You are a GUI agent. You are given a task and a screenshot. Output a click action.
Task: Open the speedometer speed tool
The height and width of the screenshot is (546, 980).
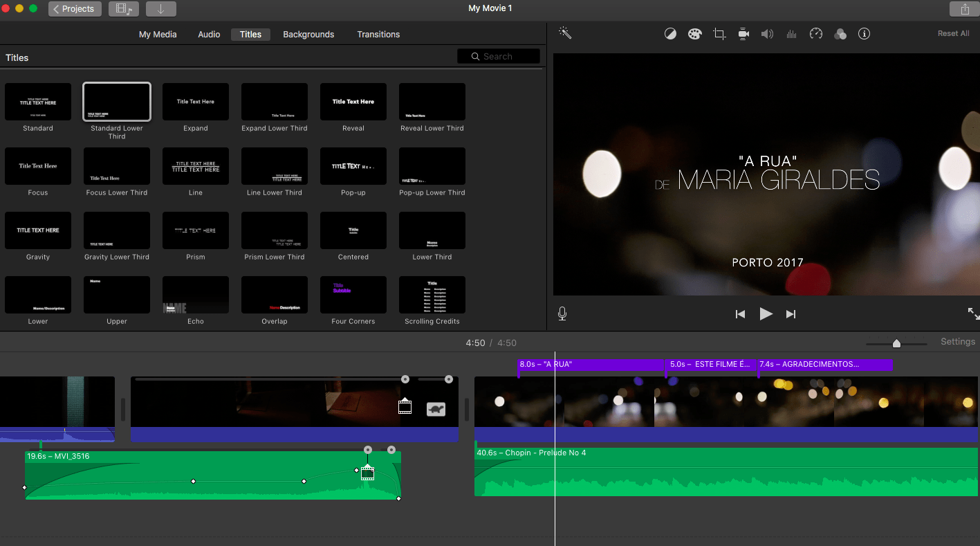click(x=816, y=34)
